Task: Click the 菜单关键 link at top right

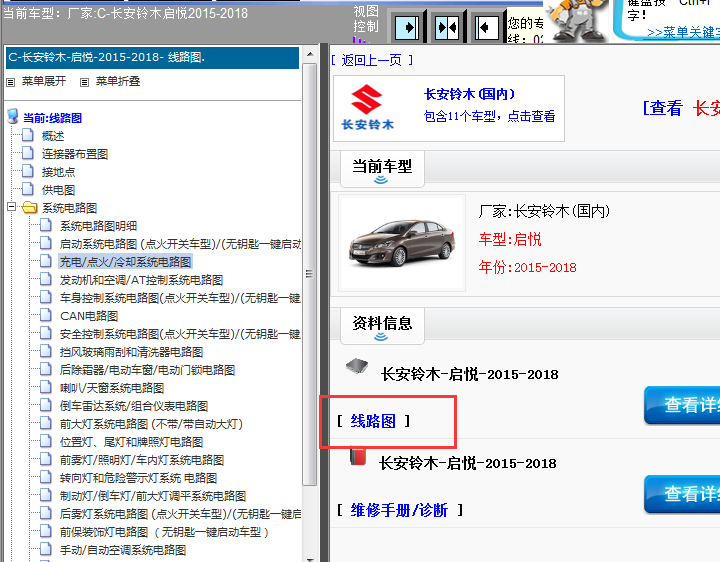Action: coord(683,32)
